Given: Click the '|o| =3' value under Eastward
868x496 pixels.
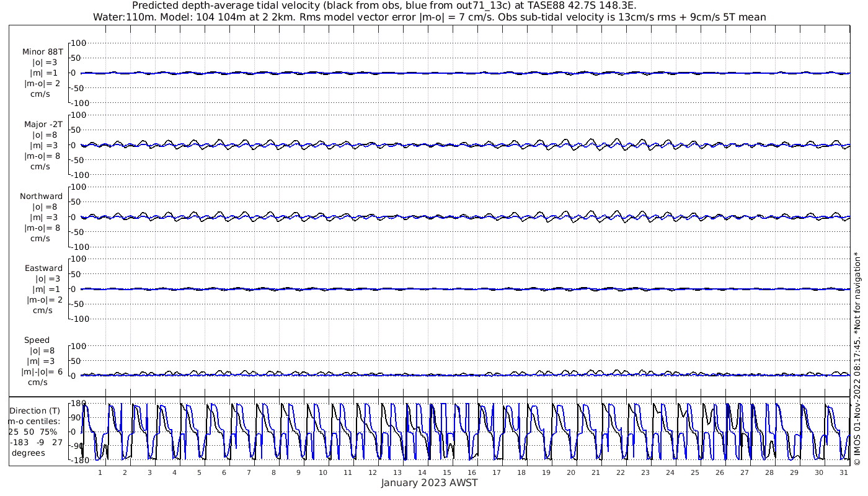Looking at the screenshot, I should (48, 279).
